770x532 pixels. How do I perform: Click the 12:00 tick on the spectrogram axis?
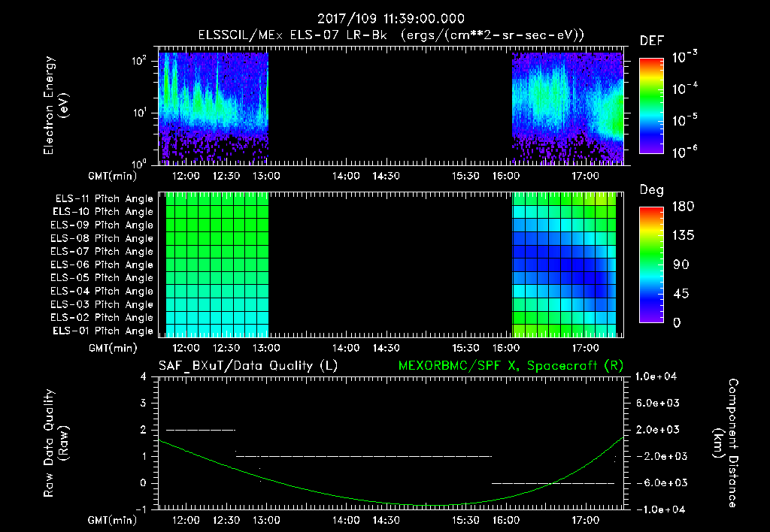[x=186, y=176]
